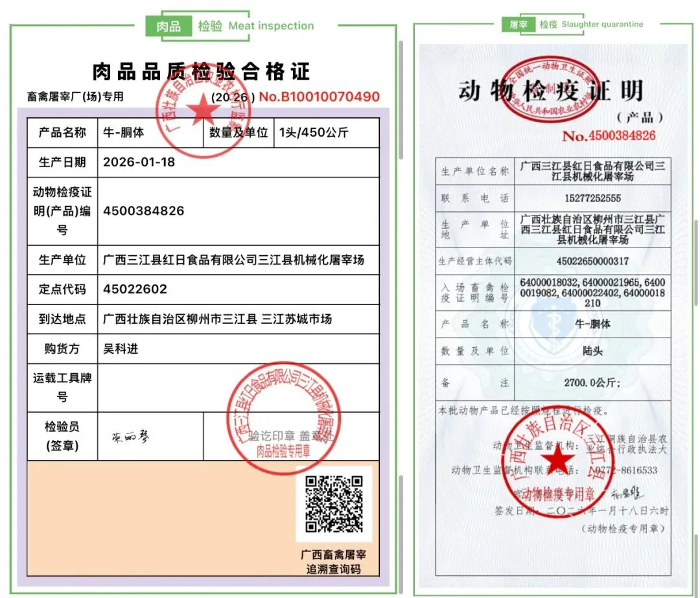700x598 pixels.
Task: Click the red number No.4500384826
Action: (x=609, y=135)
